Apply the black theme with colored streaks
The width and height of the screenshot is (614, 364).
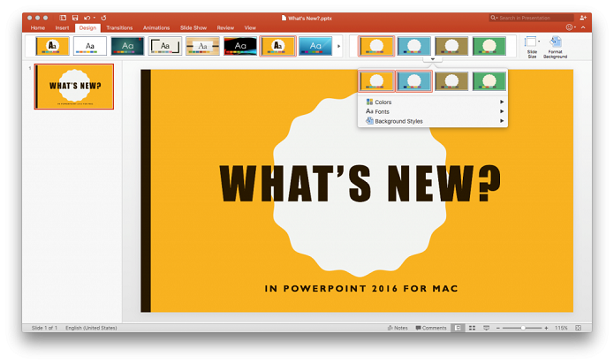tap(240, 46)
